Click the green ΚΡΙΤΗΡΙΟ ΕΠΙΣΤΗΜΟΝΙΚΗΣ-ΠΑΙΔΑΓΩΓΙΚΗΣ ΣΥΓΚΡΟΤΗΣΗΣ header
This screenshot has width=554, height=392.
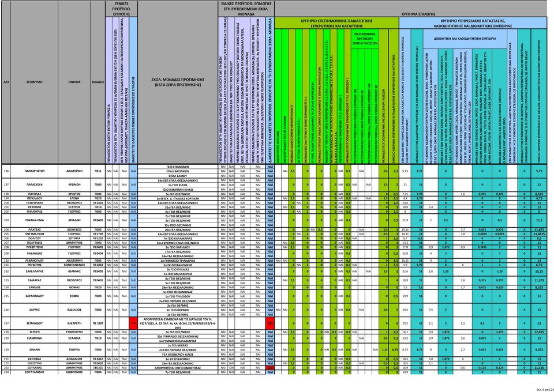[x=336, y=23]
